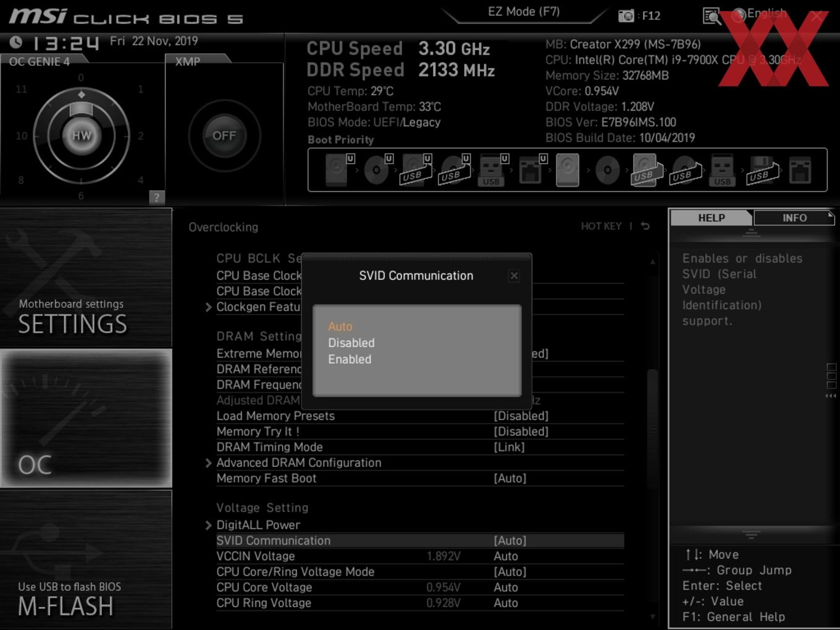This screenshot has width=840, height=630.
Task: Select the UEFI CD/DVD boot device icon
Action: point(378,170)
